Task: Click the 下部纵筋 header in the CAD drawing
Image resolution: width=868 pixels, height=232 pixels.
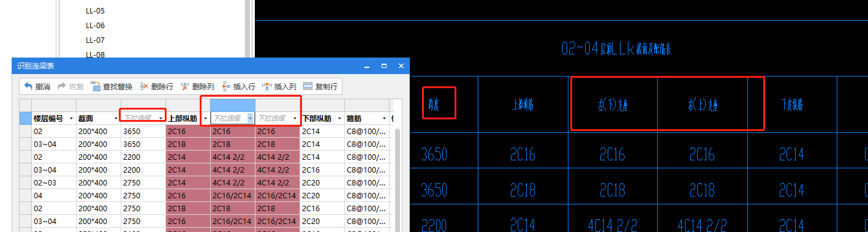Action: (x=793, y=105)
